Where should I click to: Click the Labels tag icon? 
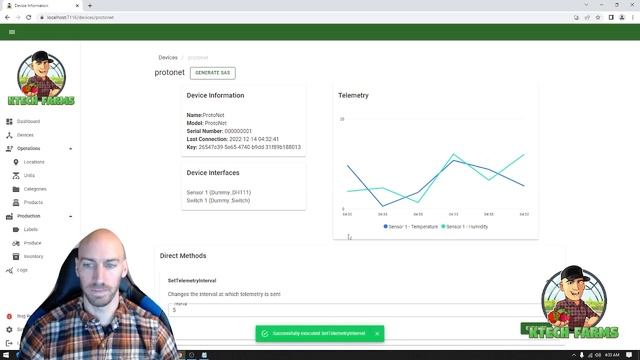tap(16, 229)
